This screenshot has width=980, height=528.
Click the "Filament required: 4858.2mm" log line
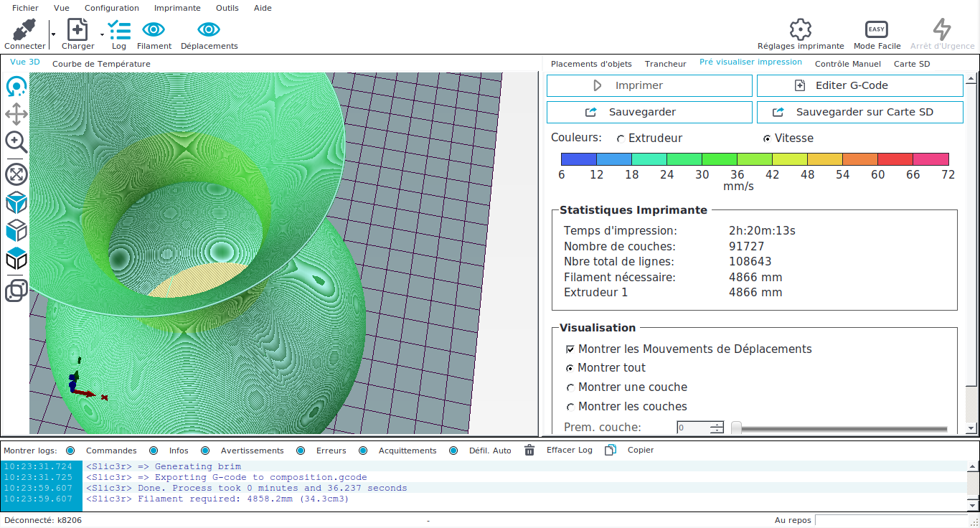coord(217,499)
